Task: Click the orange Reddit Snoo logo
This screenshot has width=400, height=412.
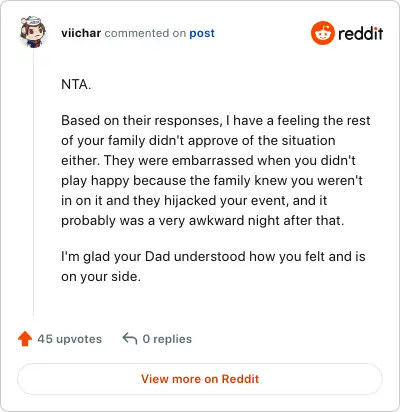Action: [x=323, y=33]
